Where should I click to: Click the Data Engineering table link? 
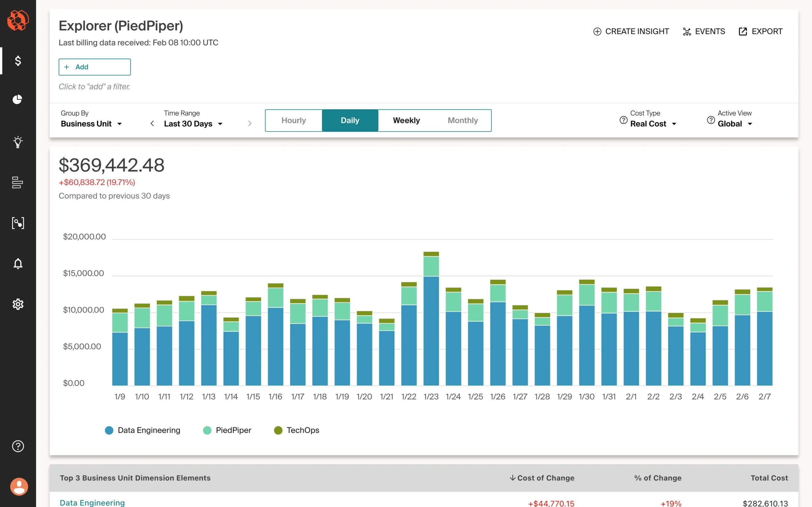coord(92,502)
